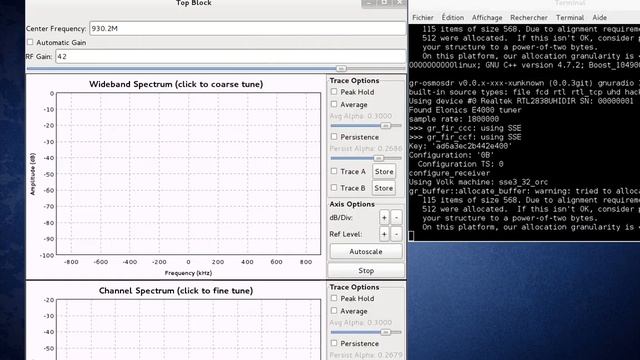
Task: Open the Rechercher menu in Terminal
Action: 529,18
